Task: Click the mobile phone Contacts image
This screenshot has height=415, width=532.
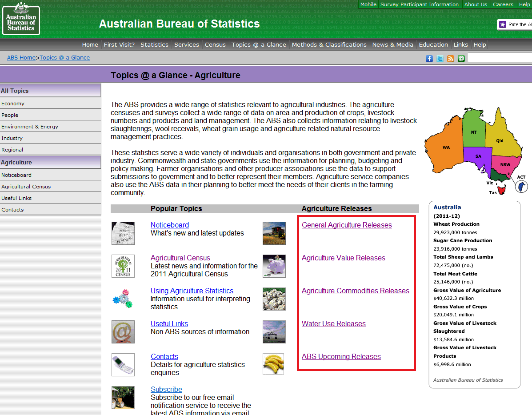Action: [123, 365]
